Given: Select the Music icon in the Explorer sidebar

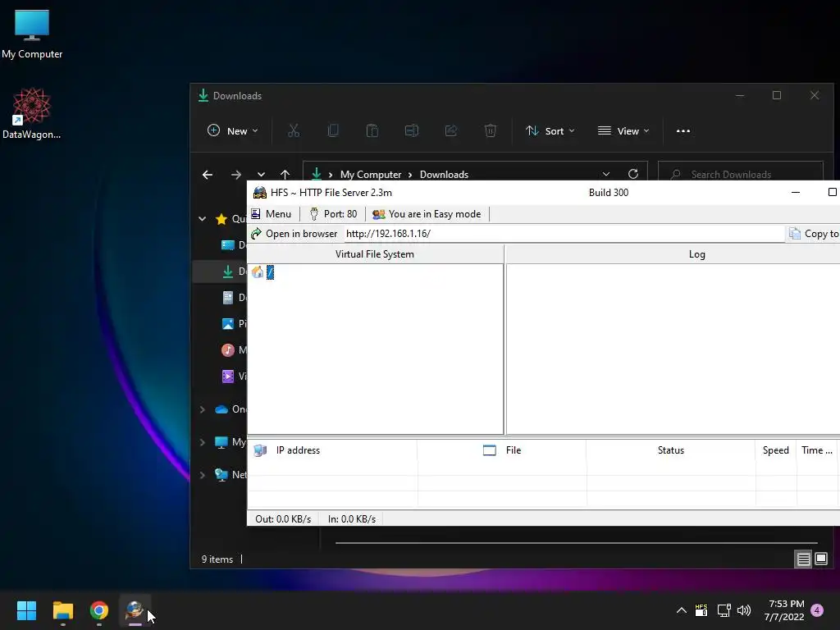Looking at the screenshot, I should (228, 349).
